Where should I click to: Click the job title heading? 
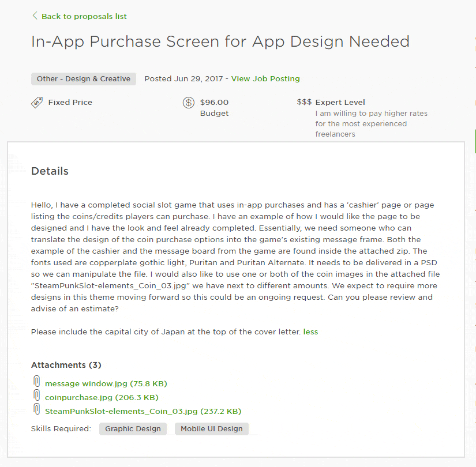coord(220,42)
